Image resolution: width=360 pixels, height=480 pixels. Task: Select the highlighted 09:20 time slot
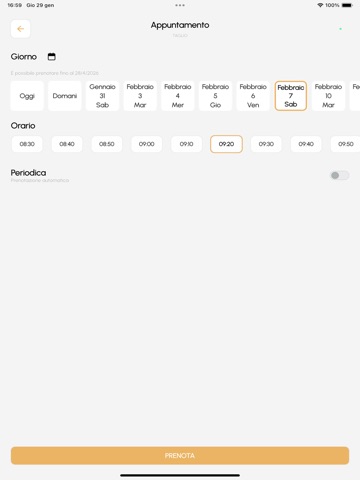[x=226, y=144]
